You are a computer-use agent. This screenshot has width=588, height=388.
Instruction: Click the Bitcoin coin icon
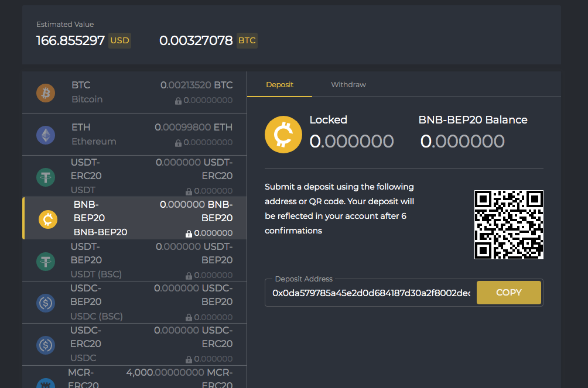pos(46,92)
